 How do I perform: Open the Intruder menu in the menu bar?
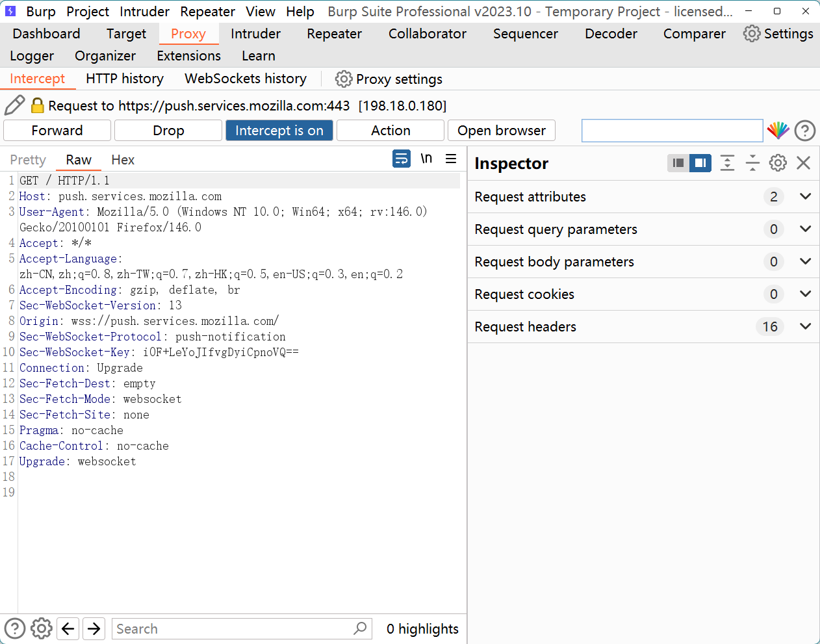point(144,12)
